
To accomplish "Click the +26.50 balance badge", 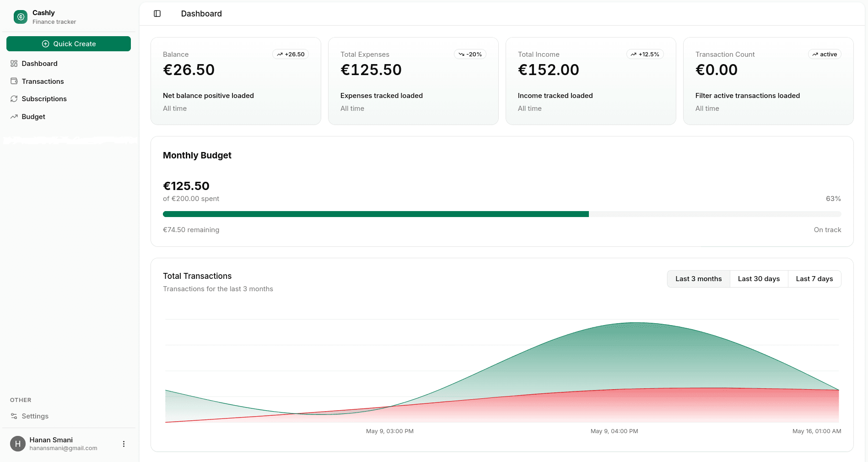I will (x=291, y=54).
